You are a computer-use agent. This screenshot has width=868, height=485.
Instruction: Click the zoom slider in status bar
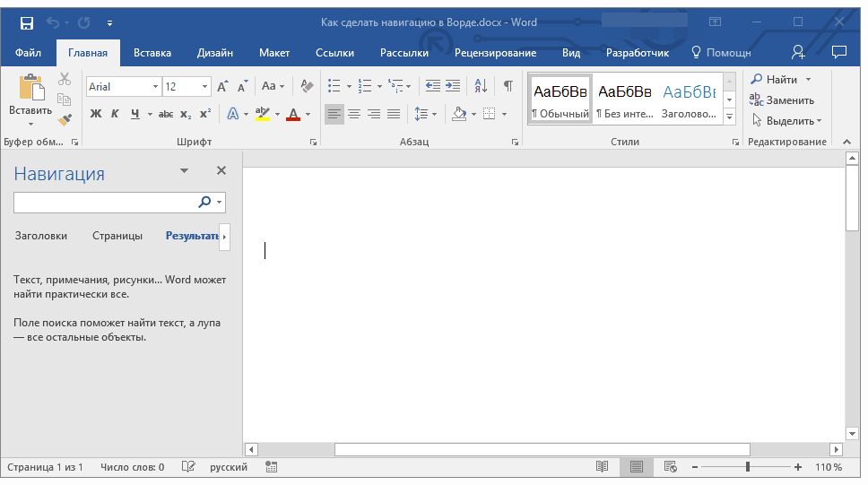(748, 467)
